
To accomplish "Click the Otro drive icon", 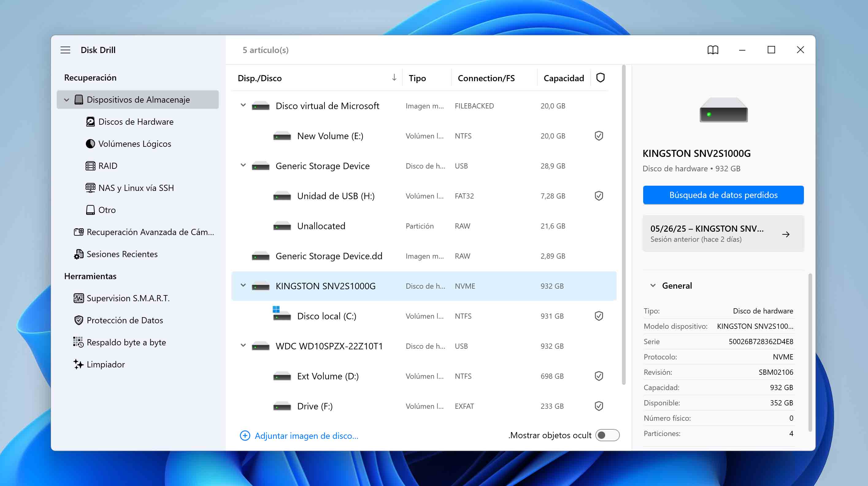I will tap(90, 210).
